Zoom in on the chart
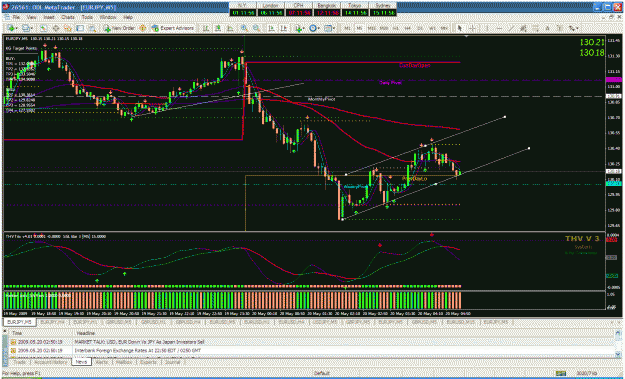This screenshot has width=625, height=379. (244, 28)
